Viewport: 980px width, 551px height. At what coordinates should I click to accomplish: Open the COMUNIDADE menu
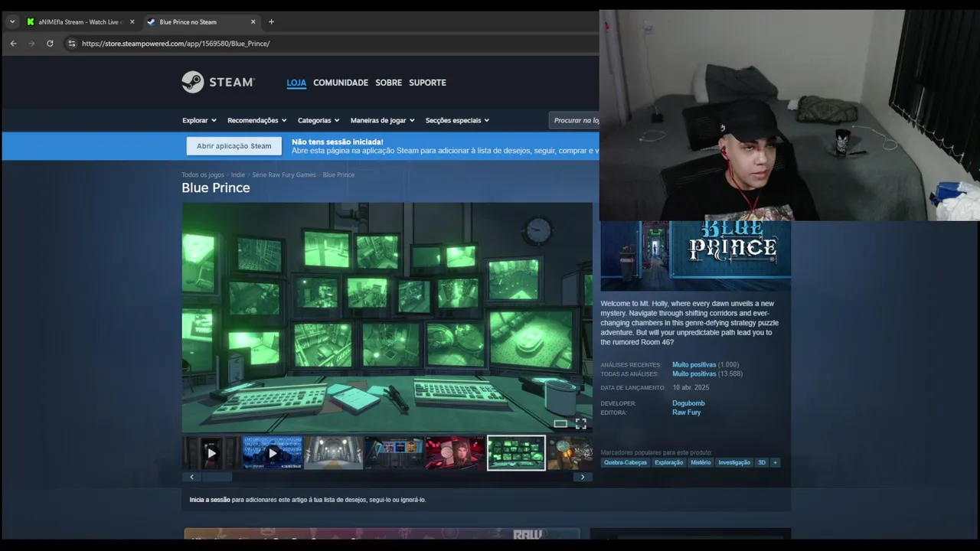(341, 83)
